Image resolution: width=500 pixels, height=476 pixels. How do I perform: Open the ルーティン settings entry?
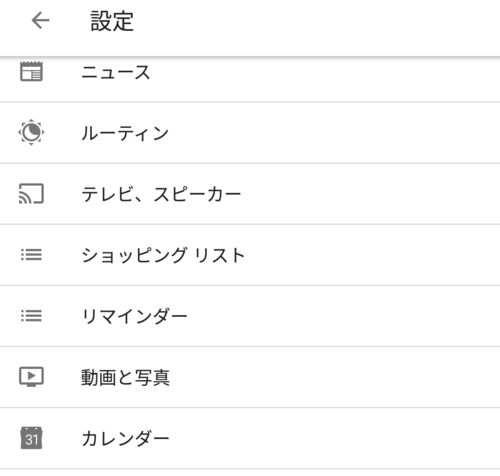click(x=250, y=133)
